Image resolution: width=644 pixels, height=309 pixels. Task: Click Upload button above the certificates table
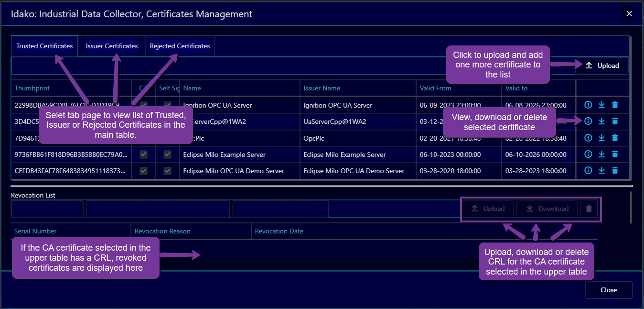coord(602,66)
